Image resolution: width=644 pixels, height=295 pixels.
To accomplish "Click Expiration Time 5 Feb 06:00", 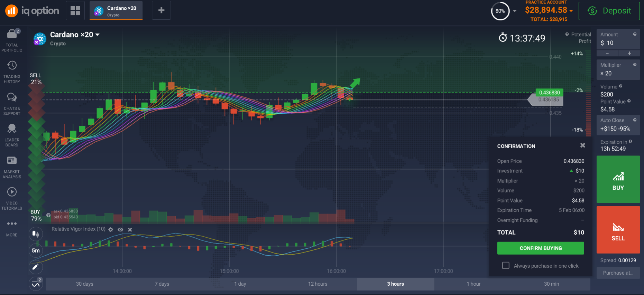I will [541, 210].
